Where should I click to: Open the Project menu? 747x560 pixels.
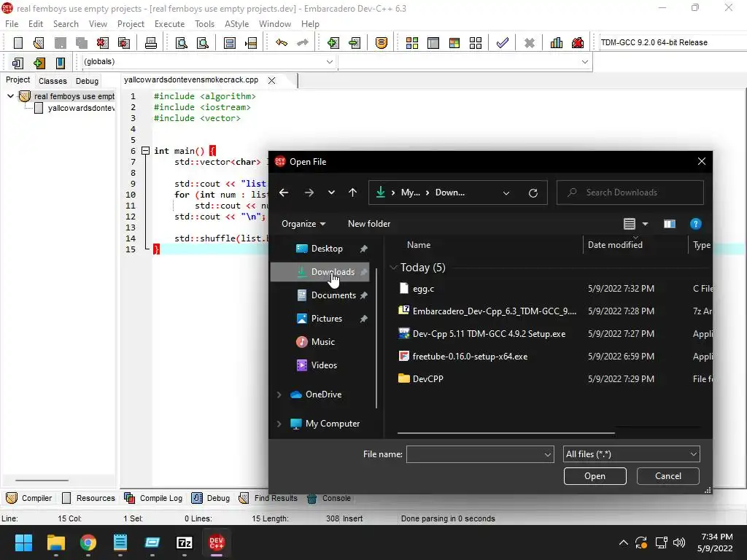point(131,24)
